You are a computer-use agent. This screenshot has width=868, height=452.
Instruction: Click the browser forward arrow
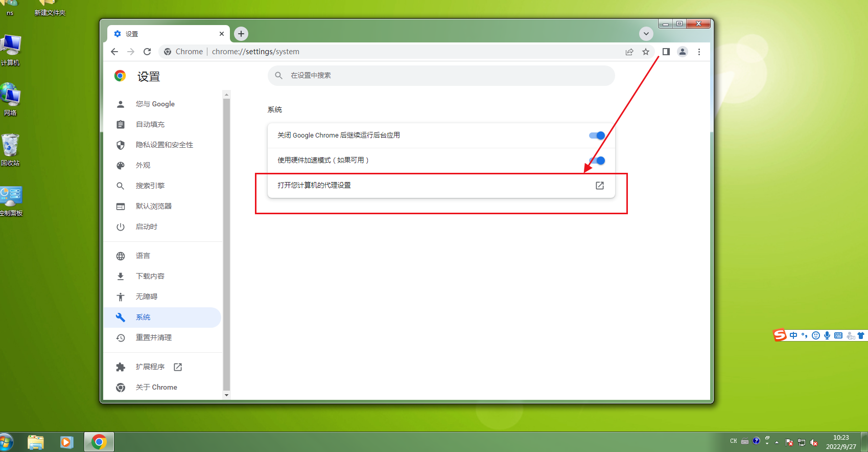click(x=131, y=52)
